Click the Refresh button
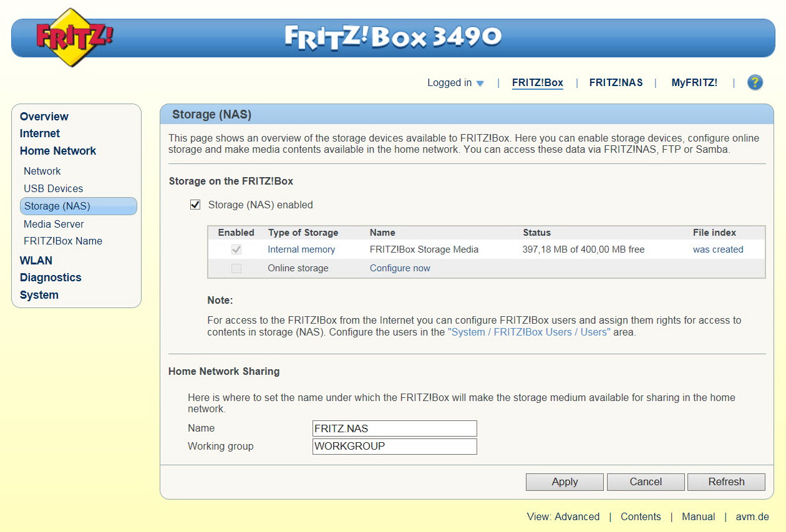The image size is (786, 532). tap(726, 482)
